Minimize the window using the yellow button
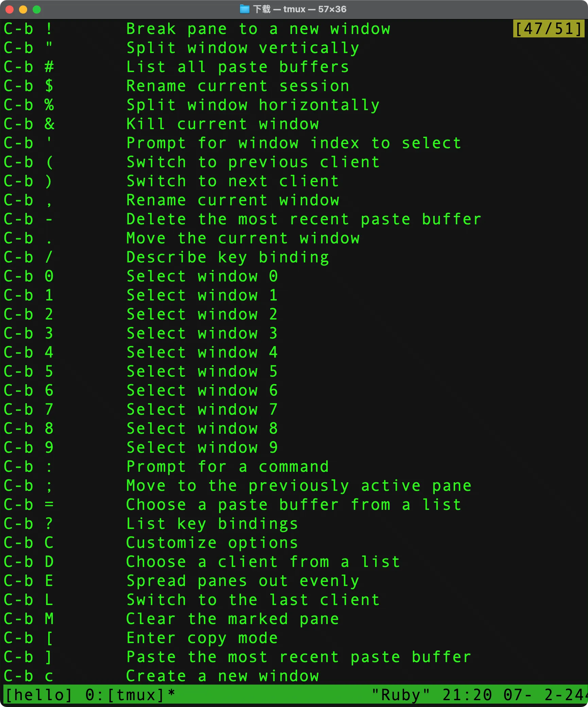 coord(23,10)
